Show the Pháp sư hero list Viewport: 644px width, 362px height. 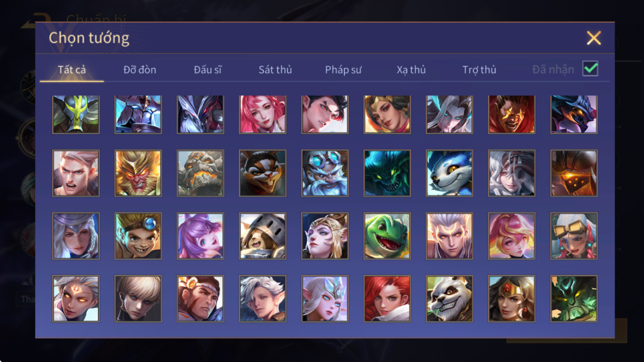(343, 70)
